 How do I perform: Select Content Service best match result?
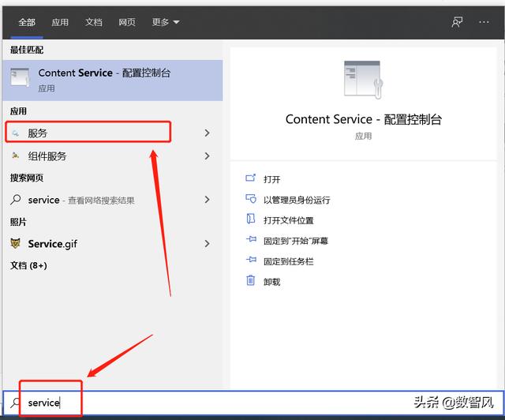point(113,81)
